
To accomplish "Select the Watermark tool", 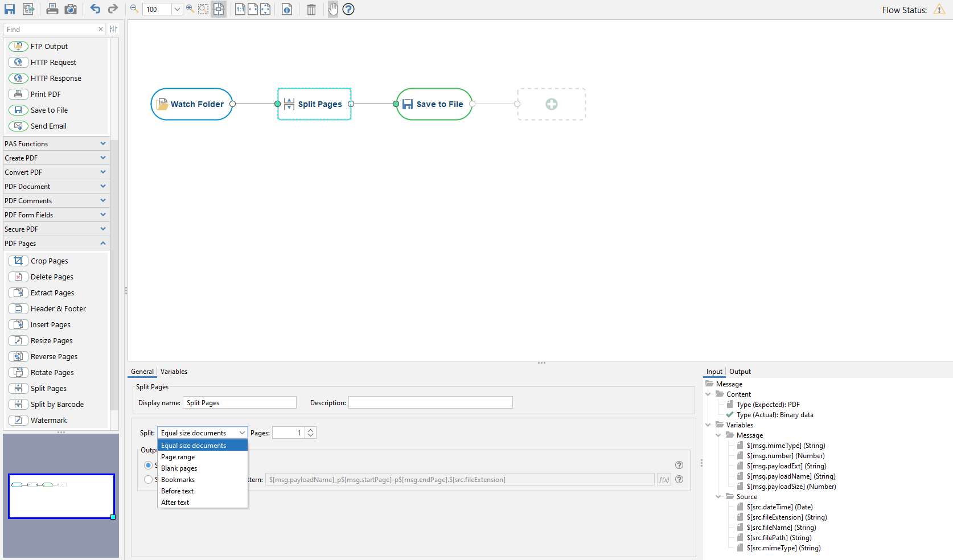I will [x=48, y=420].
